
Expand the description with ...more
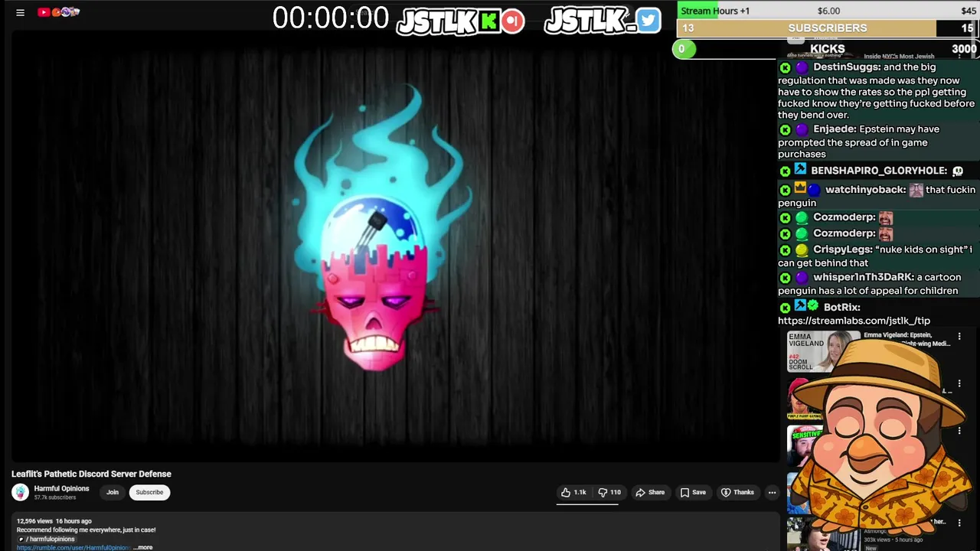143,547
